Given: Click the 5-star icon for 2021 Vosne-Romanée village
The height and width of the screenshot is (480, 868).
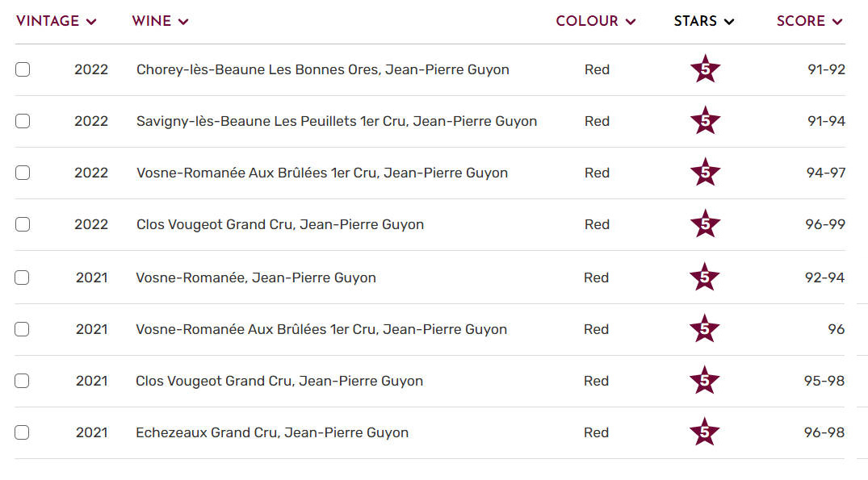Looking at the screenshot, I should click(705, 278).
